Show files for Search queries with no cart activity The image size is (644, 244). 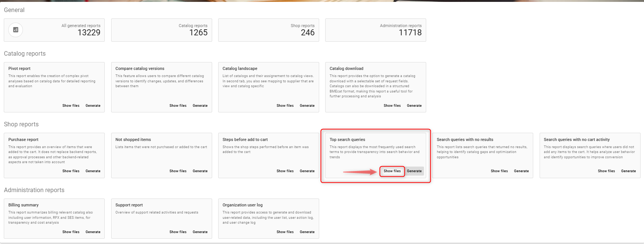click(x=606, y=171)
